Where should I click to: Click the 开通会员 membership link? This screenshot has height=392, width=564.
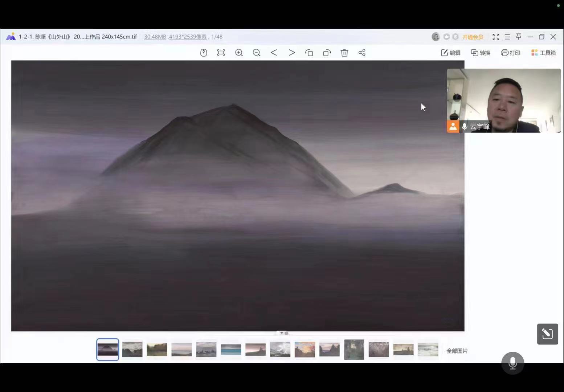pos(473,37)
